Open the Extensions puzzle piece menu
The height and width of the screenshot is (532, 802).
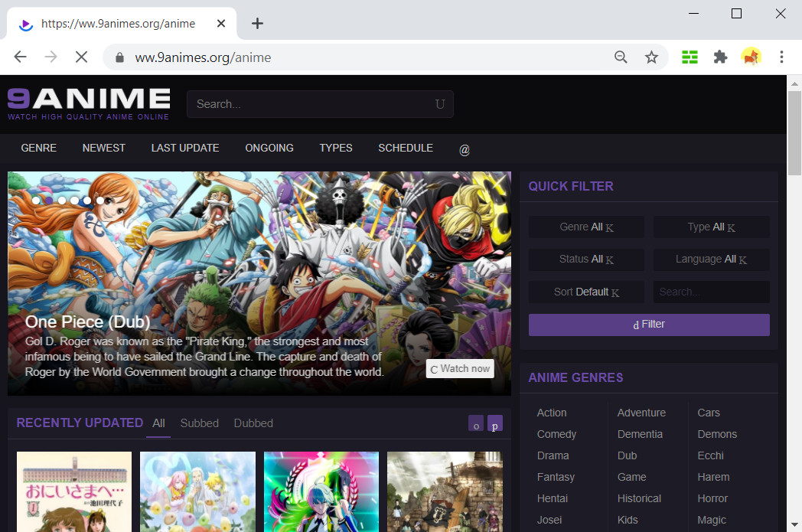click(720, 57)
